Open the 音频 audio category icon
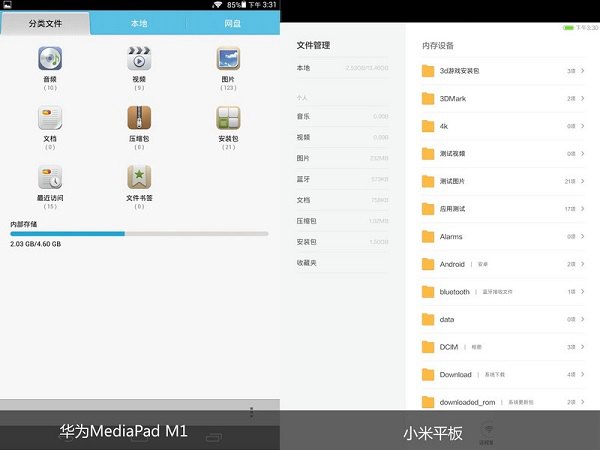Image resolution: width=600 pixels, height=450 pixels. 50,59
